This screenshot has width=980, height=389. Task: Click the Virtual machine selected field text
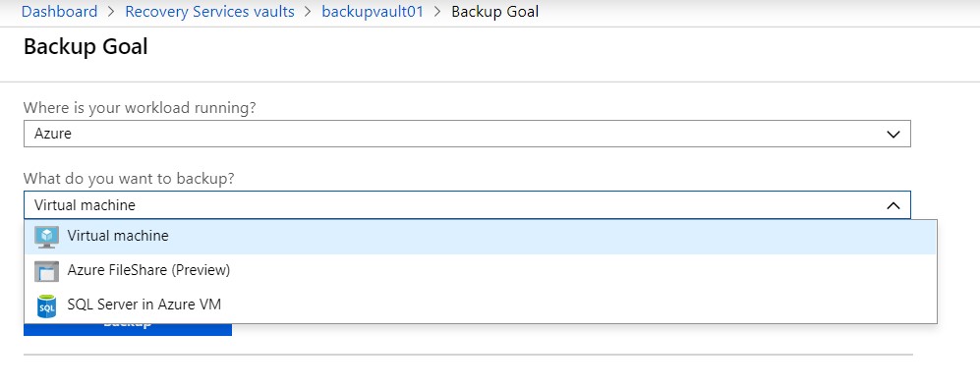coord(85,205)
